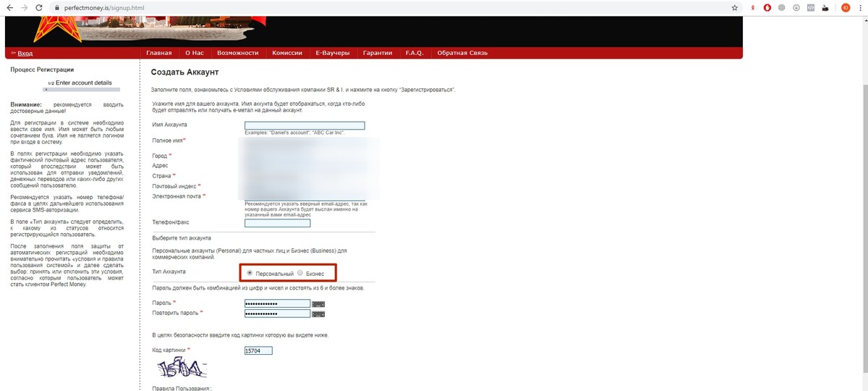
Task: Reload the page with the refresh icon
Action: [41, 7]
